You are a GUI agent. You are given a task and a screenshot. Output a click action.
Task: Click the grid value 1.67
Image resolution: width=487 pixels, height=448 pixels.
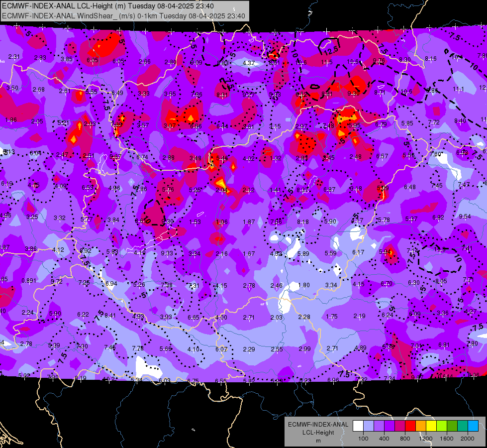tap(249, 254)
